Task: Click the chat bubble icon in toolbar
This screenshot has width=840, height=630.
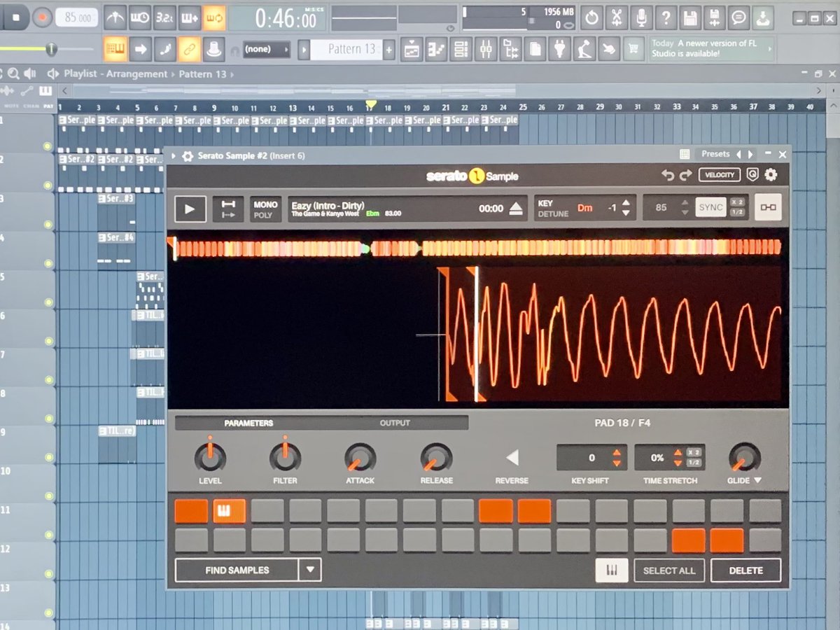Action: 738,17
